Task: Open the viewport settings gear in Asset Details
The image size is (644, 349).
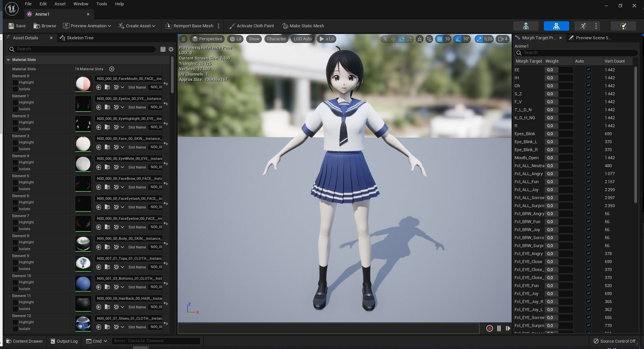Action: [171, 49]
